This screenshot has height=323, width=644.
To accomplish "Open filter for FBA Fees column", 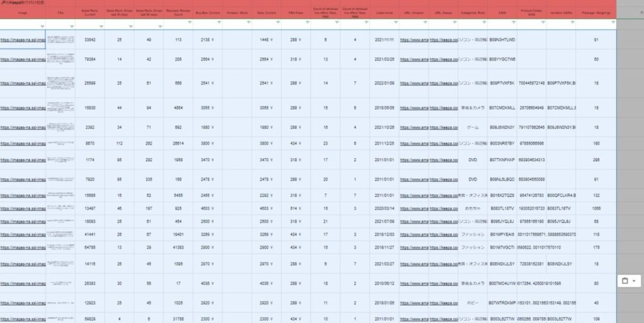I will [308, 22].
